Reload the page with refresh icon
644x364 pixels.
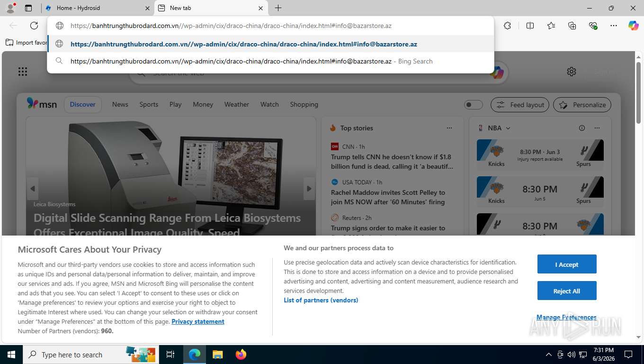(34, 26)
